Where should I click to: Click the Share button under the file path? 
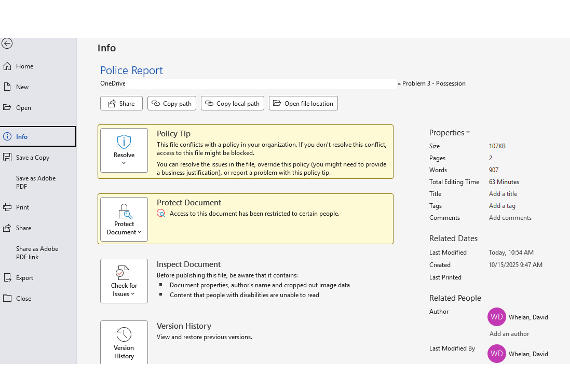click(121, 104)
